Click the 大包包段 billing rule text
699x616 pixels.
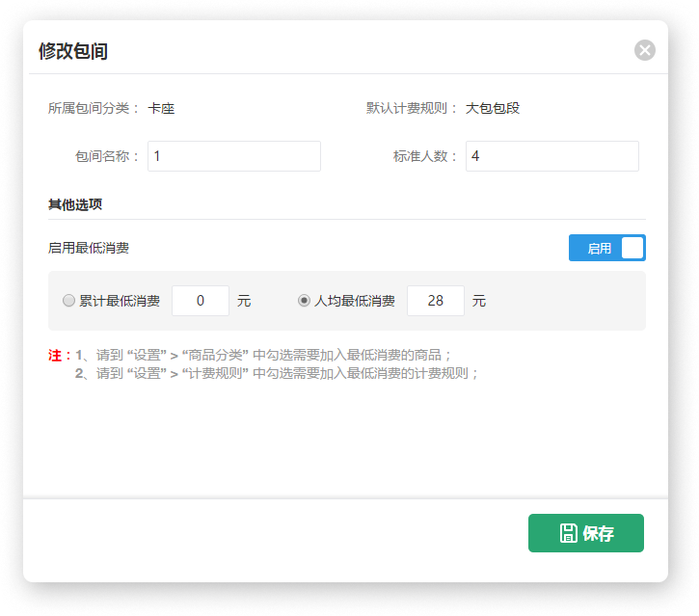(493, 108)
